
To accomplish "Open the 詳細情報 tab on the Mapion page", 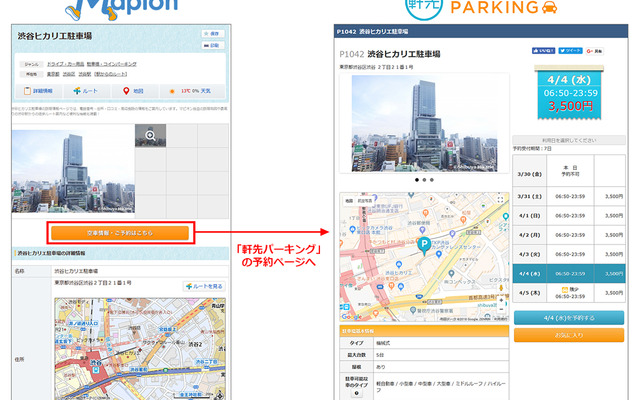I will (x=39, y=91).
